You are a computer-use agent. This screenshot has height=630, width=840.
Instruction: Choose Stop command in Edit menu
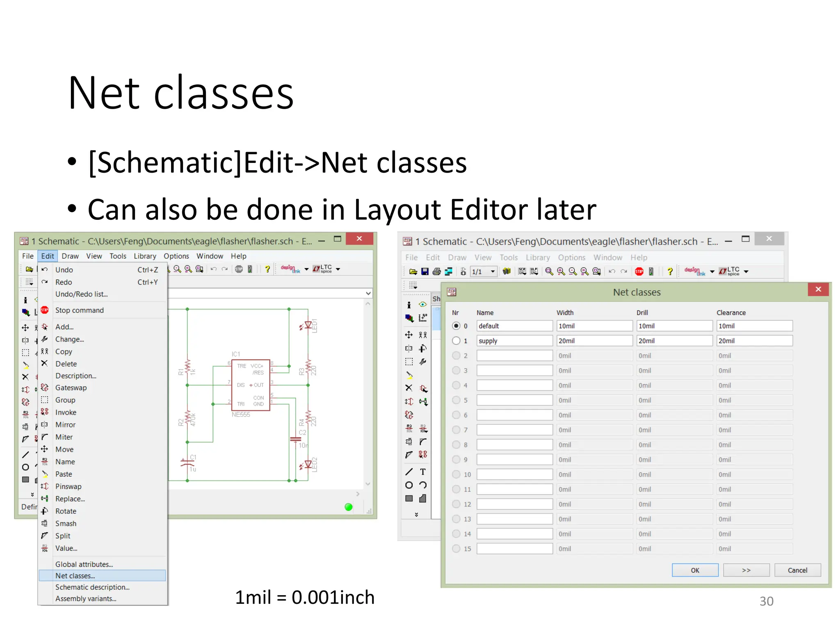tap(102, 310)
